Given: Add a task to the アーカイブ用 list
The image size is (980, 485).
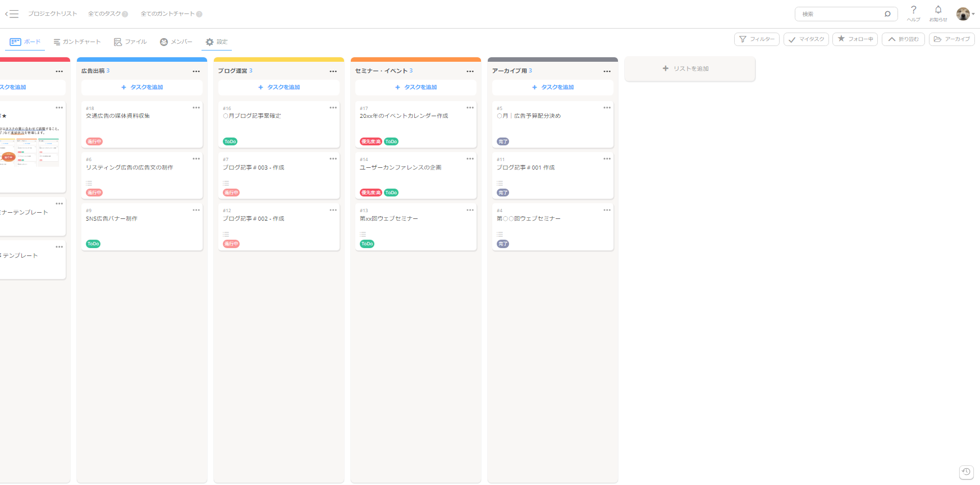Looking at the screenshot, I should (x=553, y=88).
